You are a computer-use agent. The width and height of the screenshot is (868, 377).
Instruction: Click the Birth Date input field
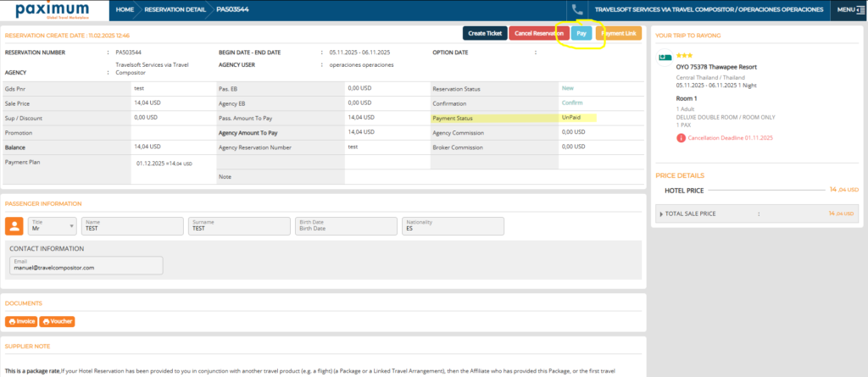[x=345, y=226]
